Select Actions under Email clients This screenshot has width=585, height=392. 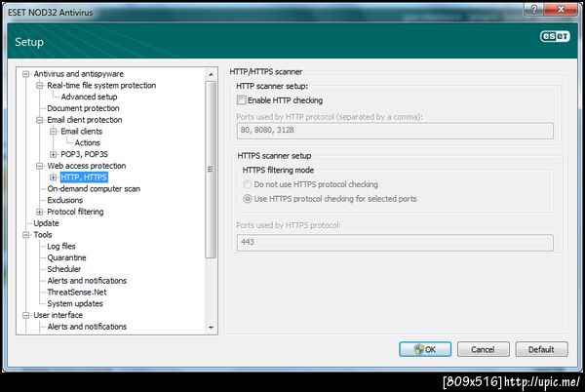88,142
